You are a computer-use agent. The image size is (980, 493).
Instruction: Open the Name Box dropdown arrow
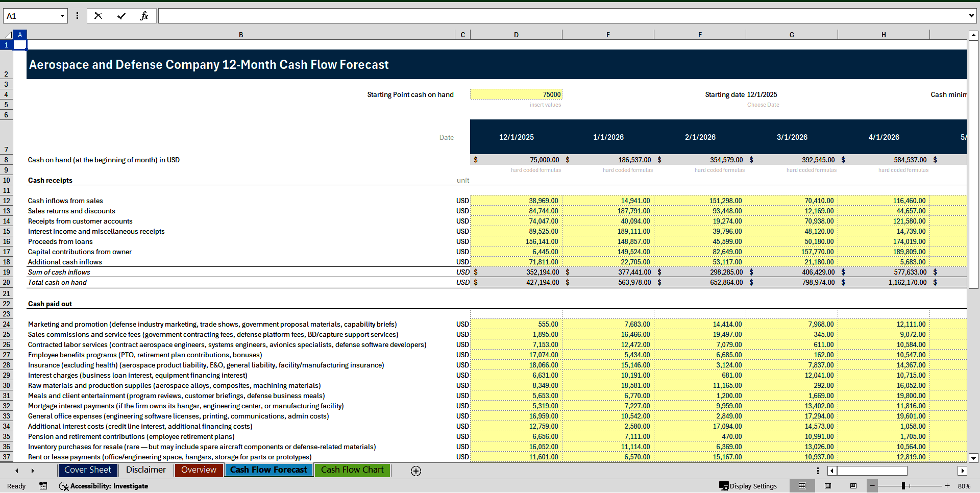pos(62,15)
